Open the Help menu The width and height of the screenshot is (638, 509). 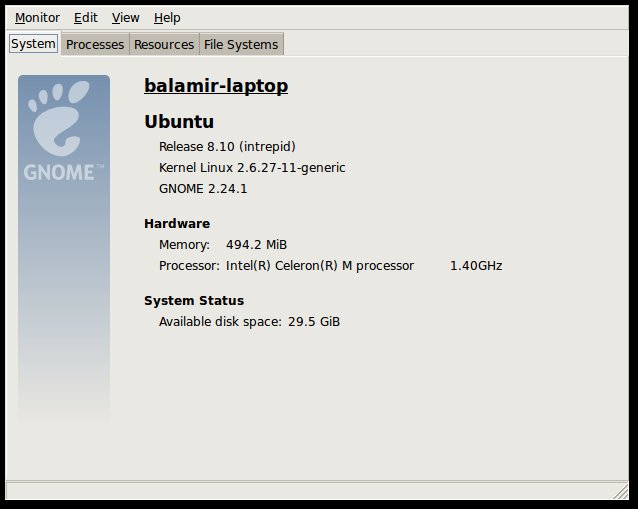click(167, 18)
